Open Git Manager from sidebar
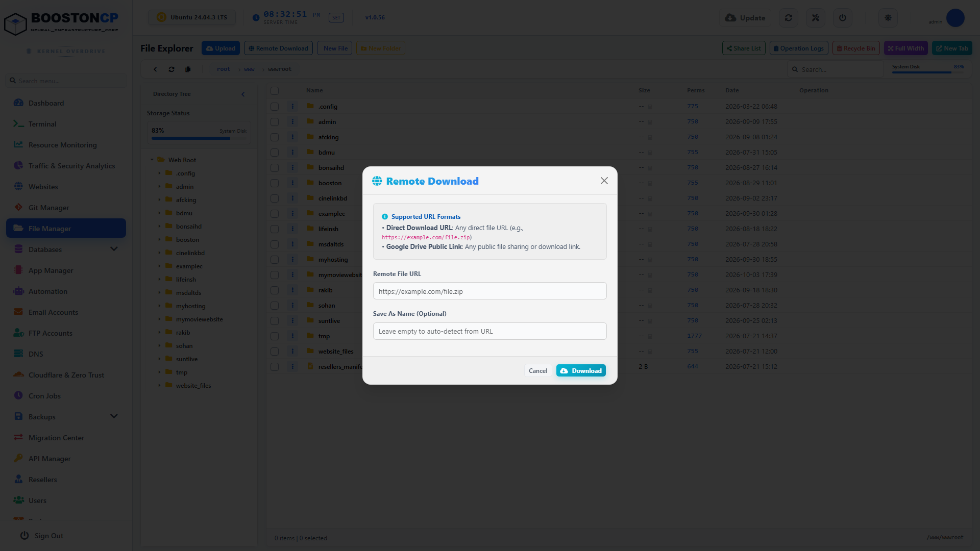The width and height of the screenshot is (980, 551). [x=66, y=208]
